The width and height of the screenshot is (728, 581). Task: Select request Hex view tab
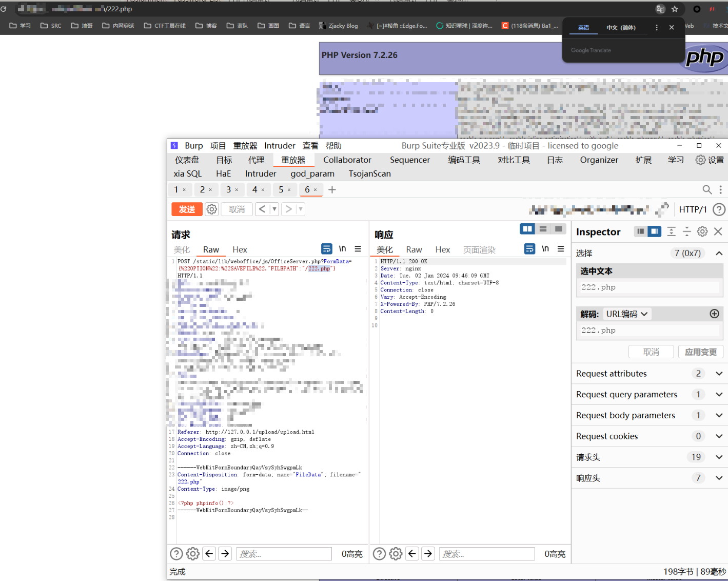point(240,249)
